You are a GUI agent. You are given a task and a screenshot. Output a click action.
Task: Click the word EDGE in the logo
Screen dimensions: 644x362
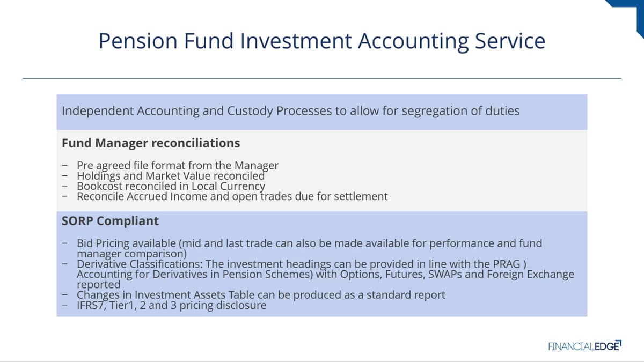pyautogui.click(x=609, y=346)
